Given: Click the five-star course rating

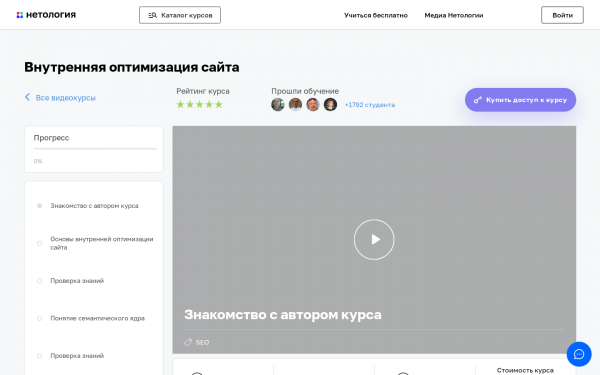Looking at the screenshot, I should point(199,104).
